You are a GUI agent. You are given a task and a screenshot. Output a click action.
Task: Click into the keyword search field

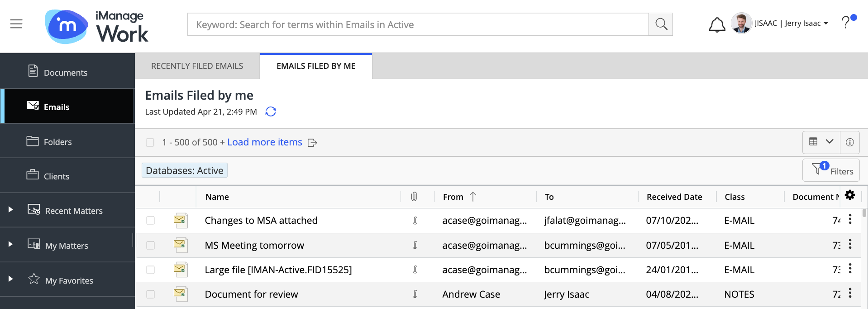[418, 24]
